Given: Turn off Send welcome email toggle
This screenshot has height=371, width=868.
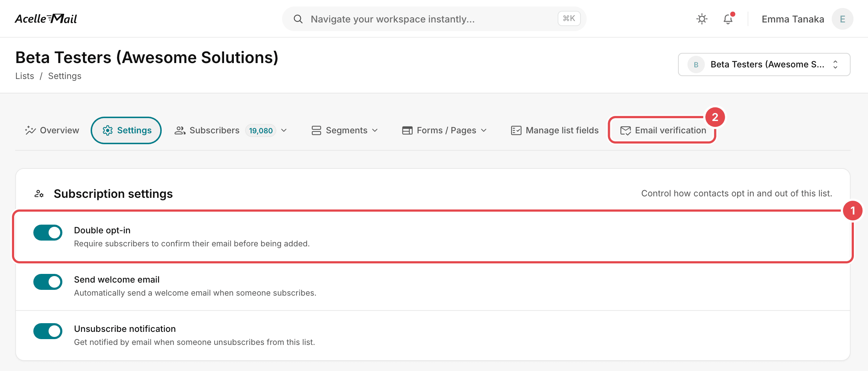Looking at the screenshot, I should coord(48,282).
